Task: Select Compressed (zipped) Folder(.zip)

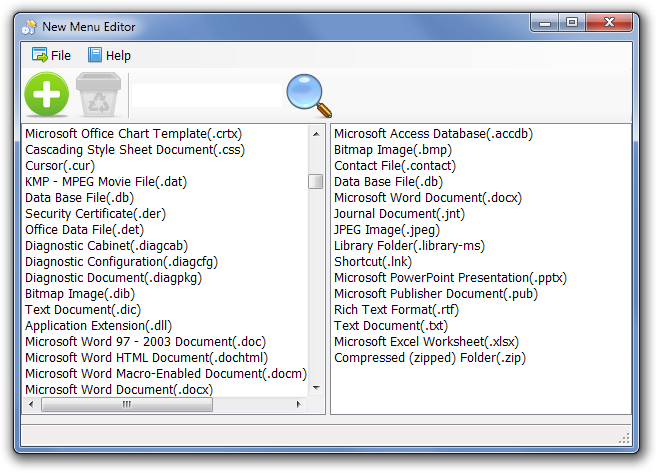Action: pyautogui.click(x=430, y=357)
